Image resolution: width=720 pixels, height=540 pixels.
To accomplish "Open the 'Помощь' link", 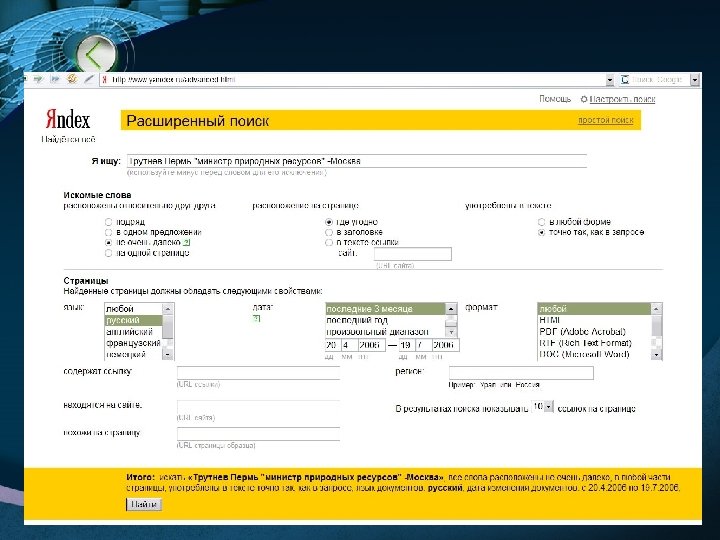I will 555,99.
